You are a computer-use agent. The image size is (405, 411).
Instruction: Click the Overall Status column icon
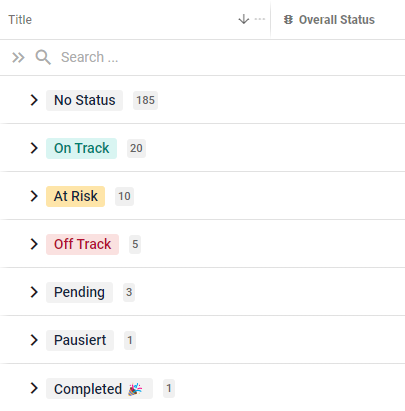(288, 20)
